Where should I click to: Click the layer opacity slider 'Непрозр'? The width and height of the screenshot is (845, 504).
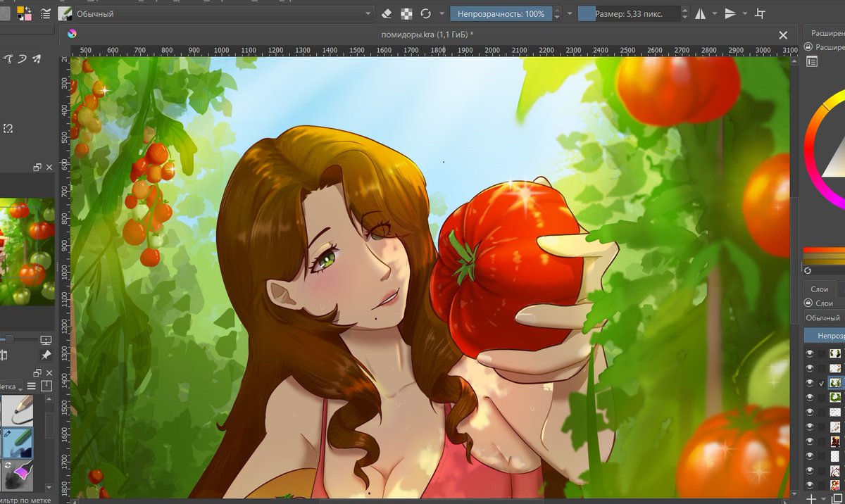click(x=825, y=336)
